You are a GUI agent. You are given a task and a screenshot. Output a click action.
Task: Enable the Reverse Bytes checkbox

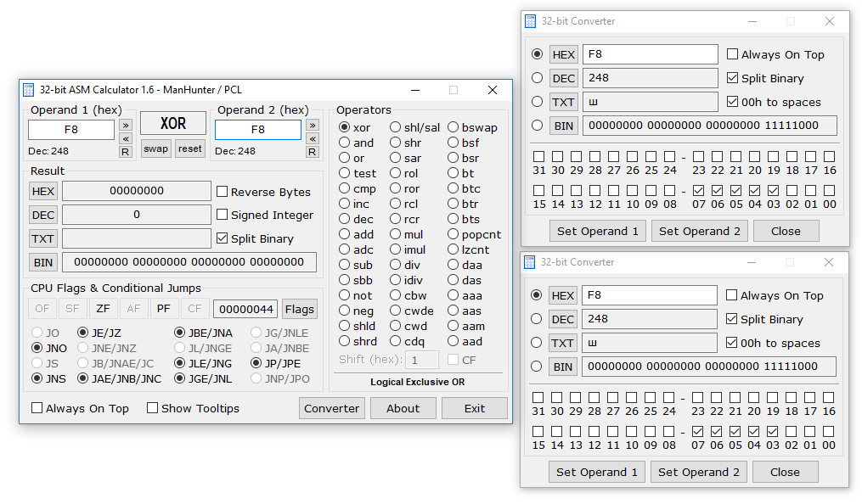223,192
